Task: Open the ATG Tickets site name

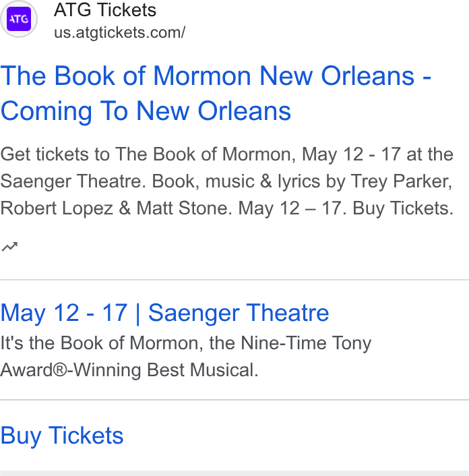Action: point(105,9)
